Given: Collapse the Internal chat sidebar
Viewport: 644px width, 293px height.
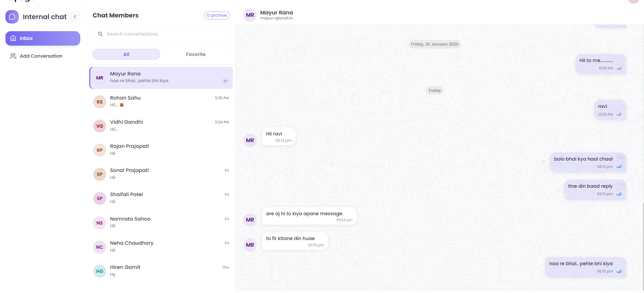Looking at the screenshot, I should (x=75, y=17).
